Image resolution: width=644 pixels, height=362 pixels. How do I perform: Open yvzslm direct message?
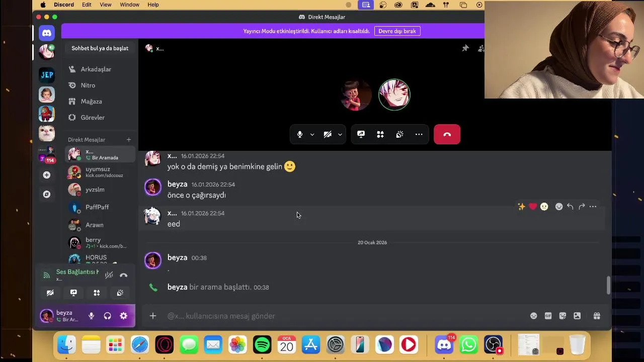(100, 190)
